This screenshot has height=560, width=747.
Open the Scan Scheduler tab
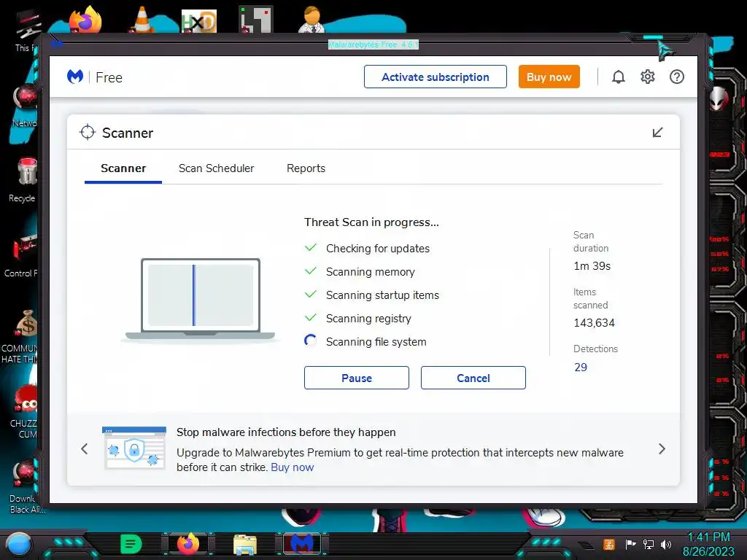[x=216, y=168]
